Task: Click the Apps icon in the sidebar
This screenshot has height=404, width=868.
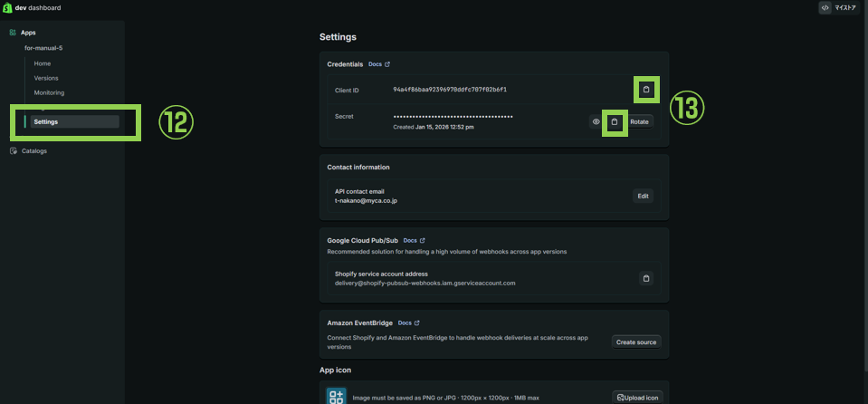Action: point(13,33)
